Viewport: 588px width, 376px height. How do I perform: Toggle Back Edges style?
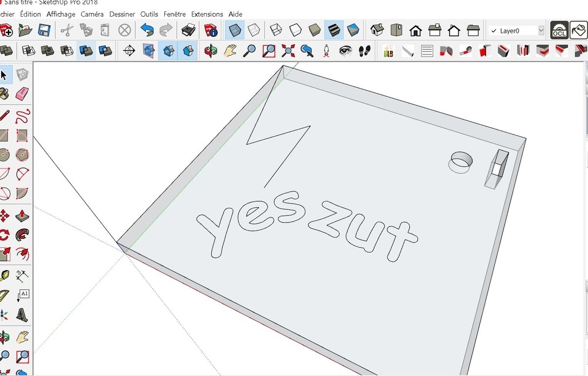coord(254,30)
